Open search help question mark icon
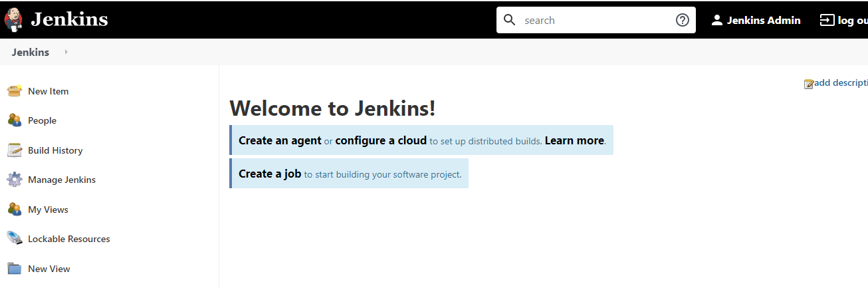Image resolution: width=868 pixels, height=288 pixels. coord(682,20)
